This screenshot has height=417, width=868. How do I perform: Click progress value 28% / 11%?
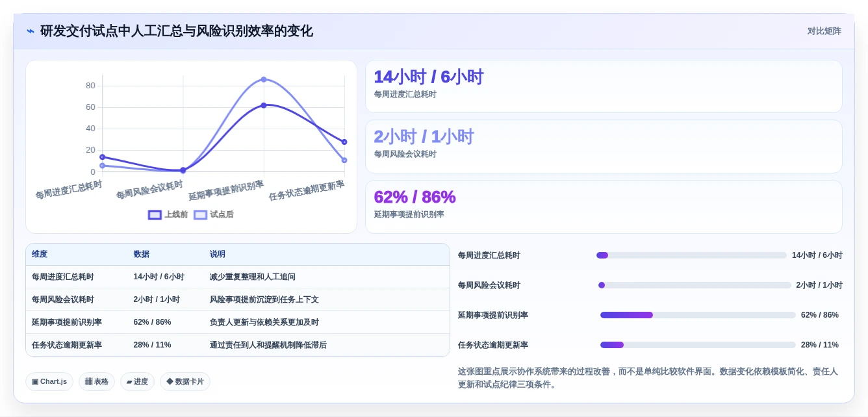click(x=820, y=345)
